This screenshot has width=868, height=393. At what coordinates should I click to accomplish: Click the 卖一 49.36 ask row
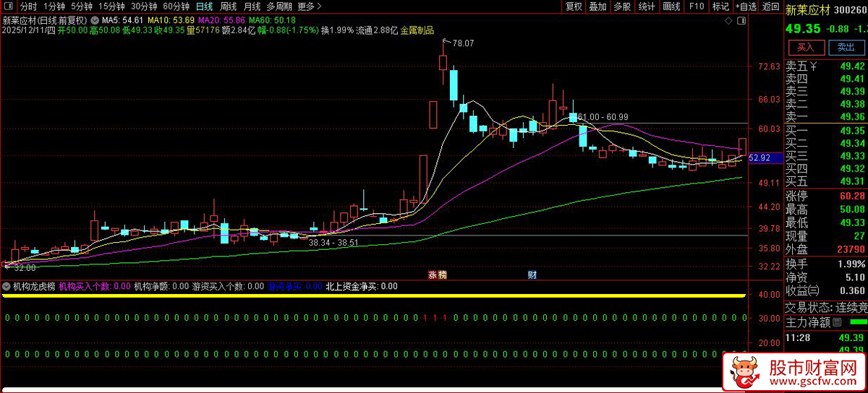[826, 116]
